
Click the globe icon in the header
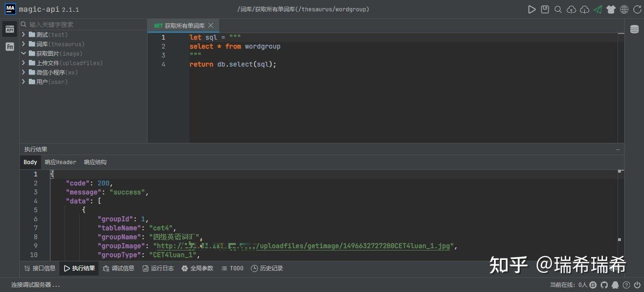pos(624,9)
